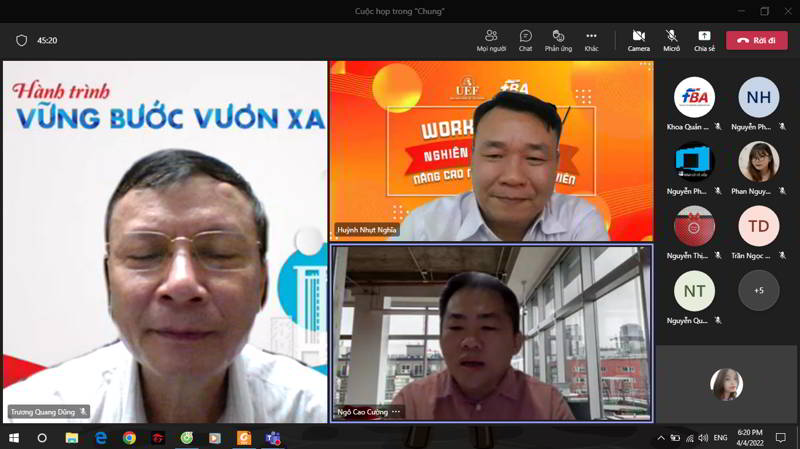Screen dimensions: 800x449
Task: Click the self-view avatar thumbnail
Action: pos(726,384)
